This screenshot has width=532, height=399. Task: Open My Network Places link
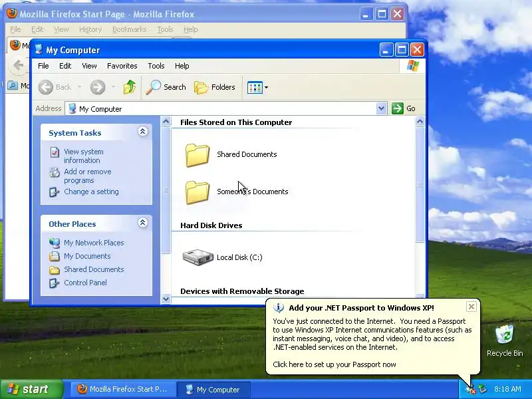click(94, 243)
